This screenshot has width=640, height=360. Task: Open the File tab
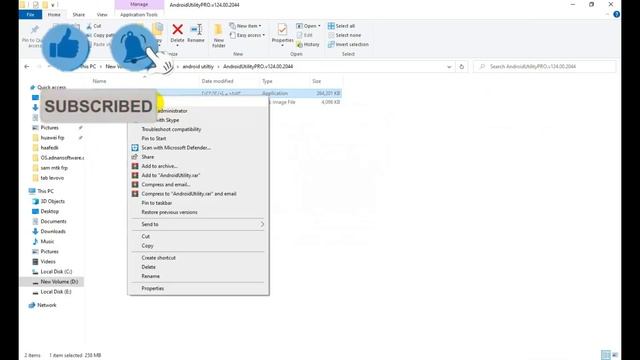(x=30, y=15)
